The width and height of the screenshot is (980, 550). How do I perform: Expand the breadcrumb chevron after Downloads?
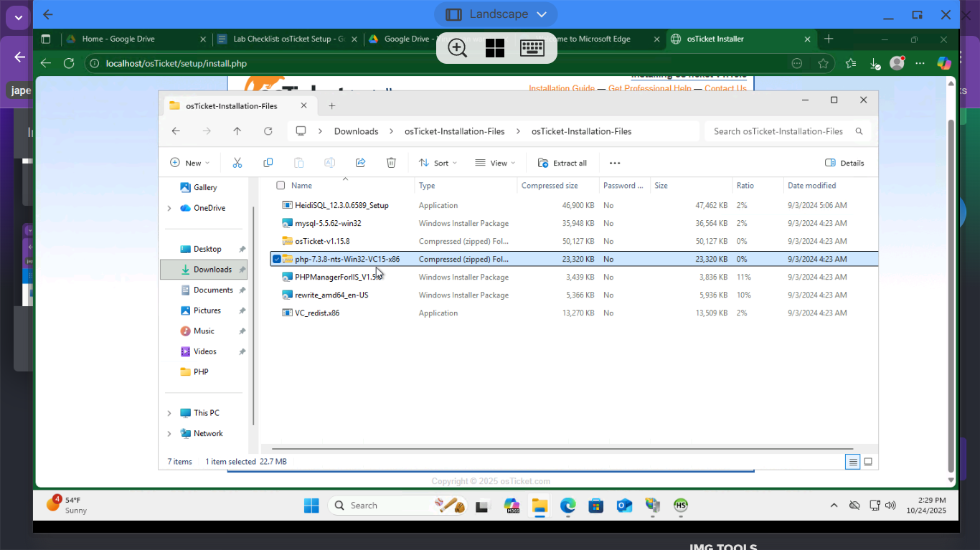[392, 131]
